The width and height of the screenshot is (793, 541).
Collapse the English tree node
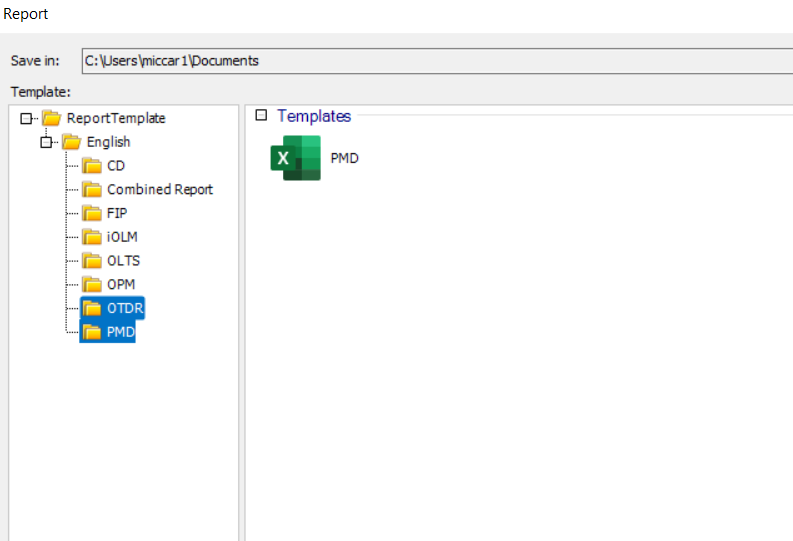click(46, 143)
